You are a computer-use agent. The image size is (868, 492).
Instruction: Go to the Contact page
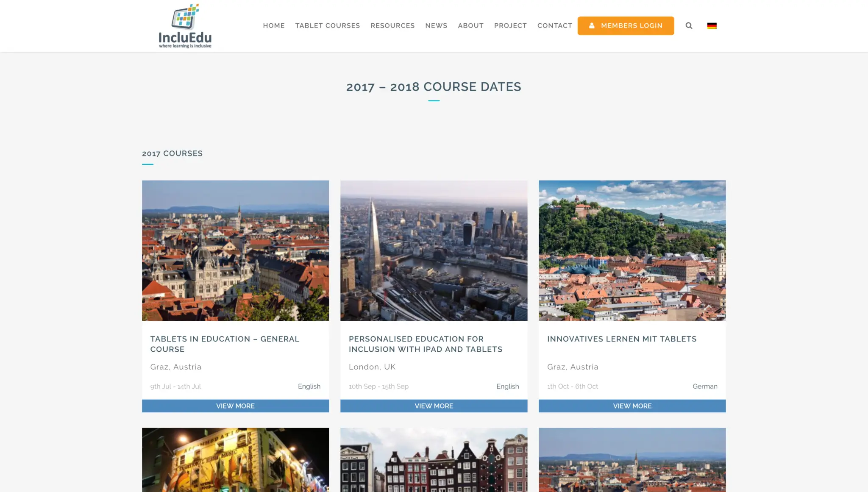(555, 25)
